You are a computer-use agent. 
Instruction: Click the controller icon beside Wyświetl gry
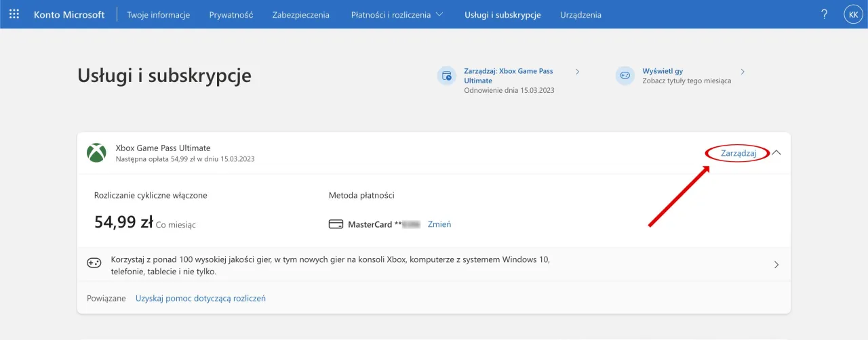pos(625,75)
